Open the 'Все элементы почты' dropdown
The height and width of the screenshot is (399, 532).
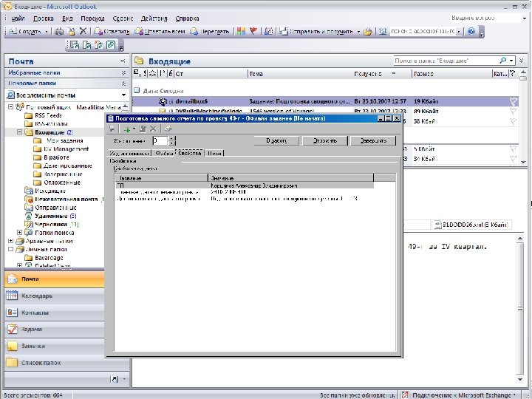[123, 95]
